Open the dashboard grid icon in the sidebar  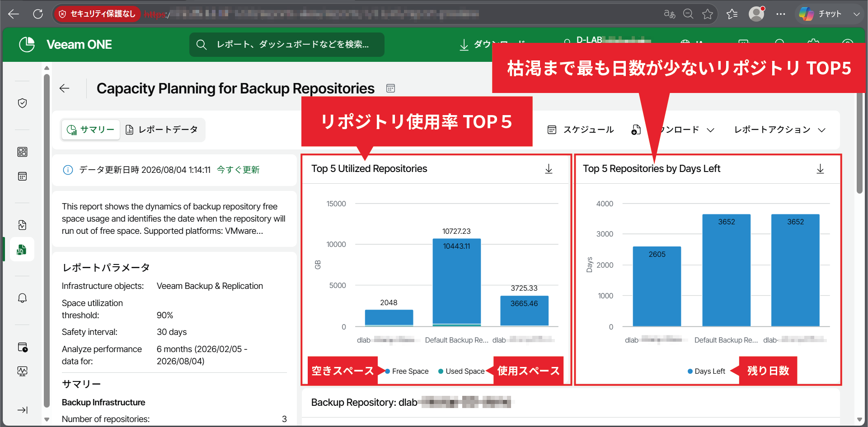click(x=22, y=152)
